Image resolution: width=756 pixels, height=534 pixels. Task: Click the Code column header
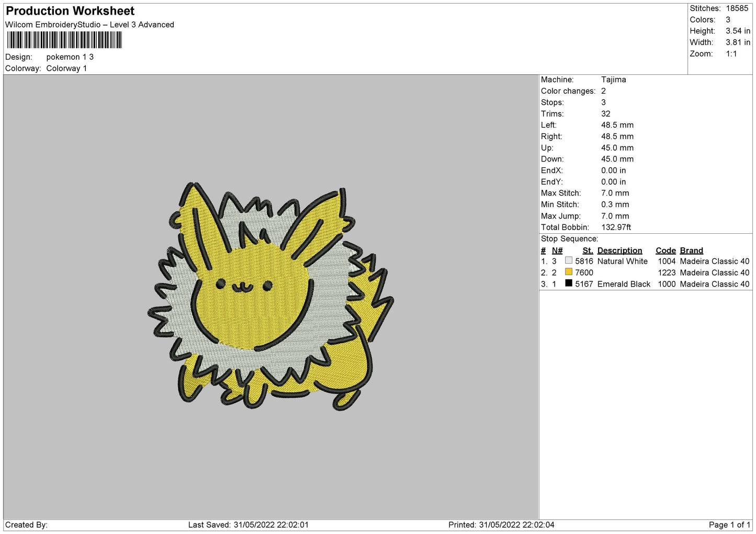pos(665,251)
